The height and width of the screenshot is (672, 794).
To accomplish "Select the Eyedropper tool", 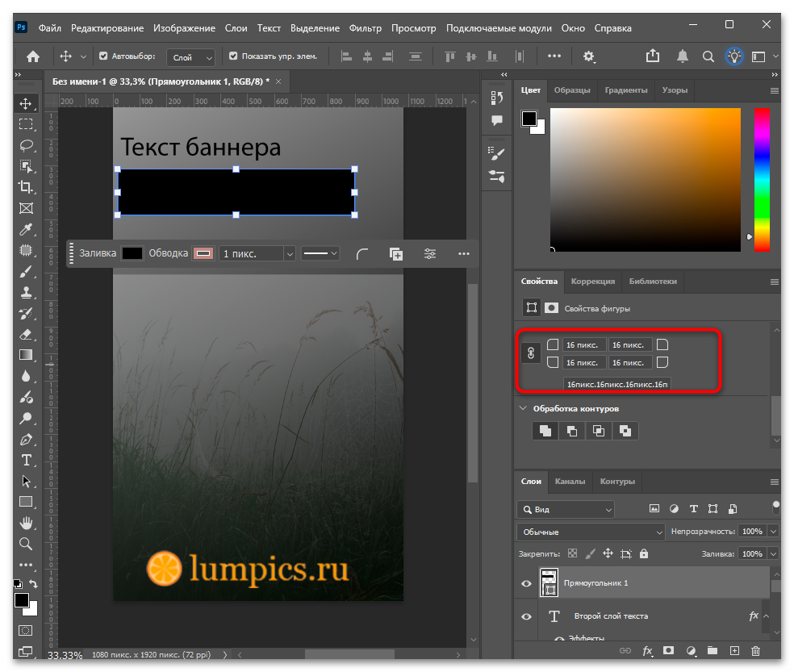I will (26, 229).
